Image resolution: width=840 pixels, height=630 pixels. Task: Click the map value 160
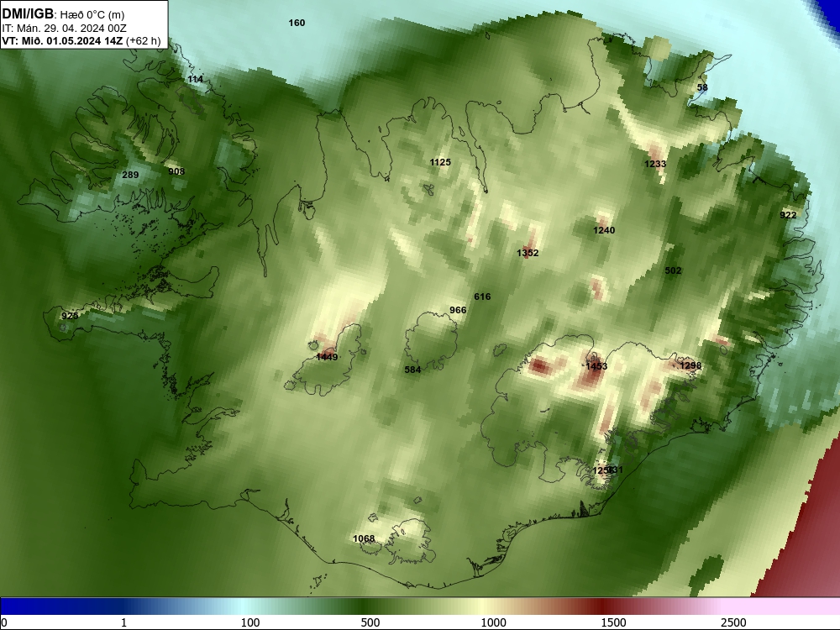[297, 23]
